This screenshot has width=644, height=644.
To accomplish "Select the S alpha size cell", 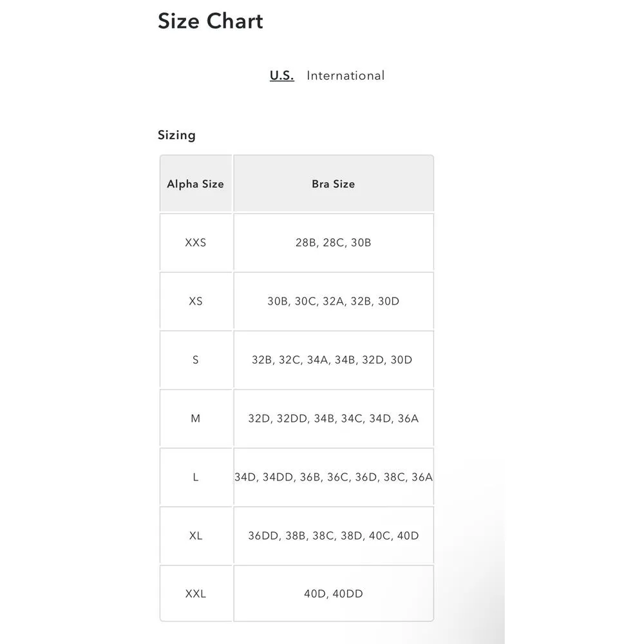I will tap(195, 360).
